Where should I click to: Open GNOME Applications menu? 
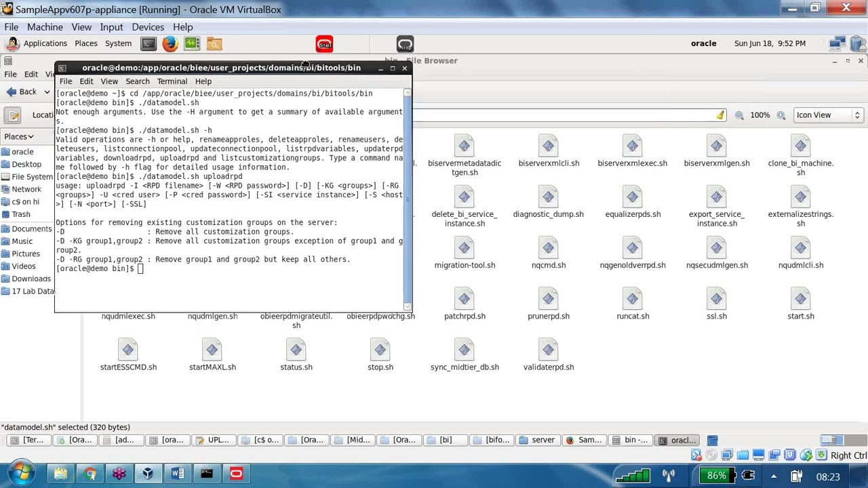[x=45, y=43]
